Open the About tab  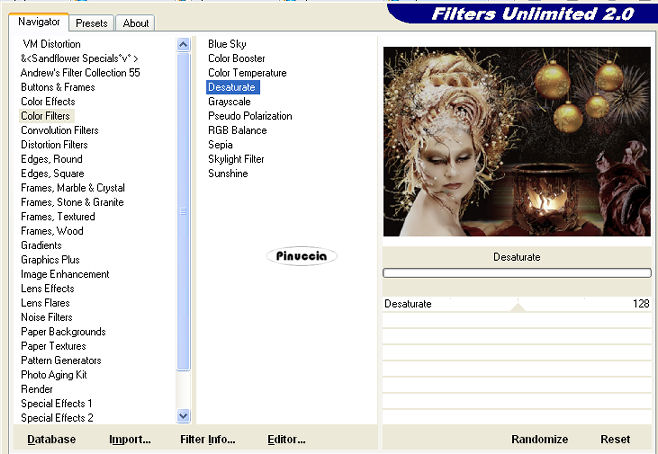coord(136,23)
